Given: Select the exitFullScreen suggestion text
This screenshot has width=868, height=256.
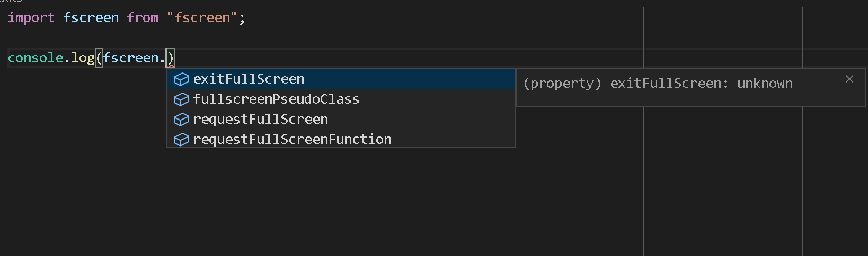Looking at the screenshot, I should coord(249,79).
